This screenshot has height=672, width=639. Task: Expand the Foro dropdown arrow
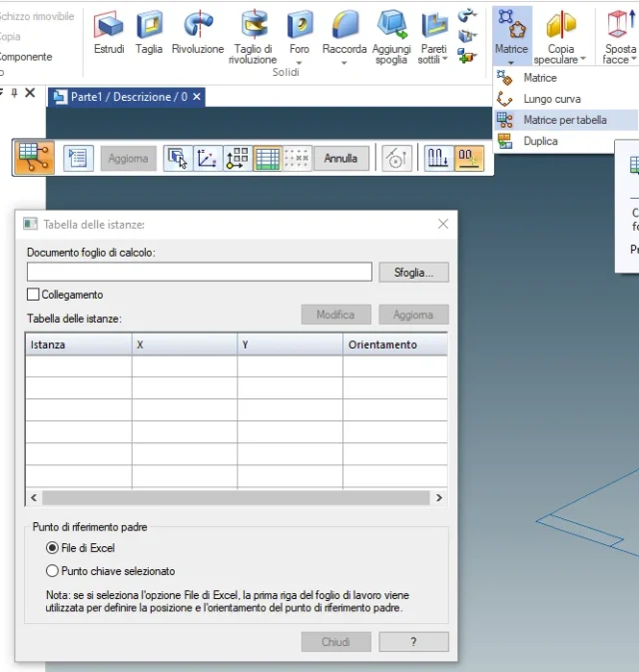coord(300,63)
